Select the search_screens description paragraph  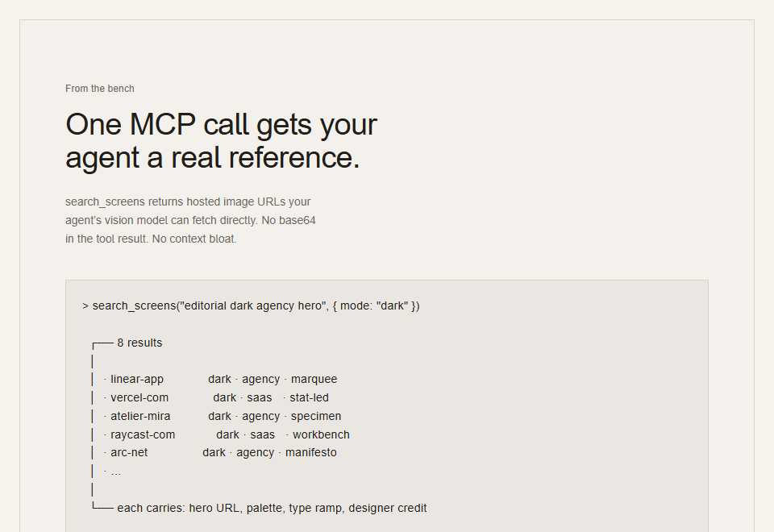click(x=190, y=220)
